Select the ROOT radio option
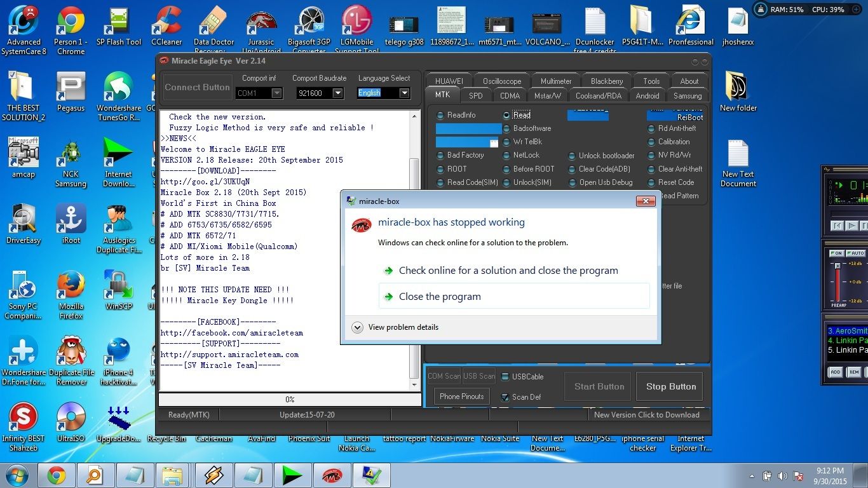868x488 pixels. [441, 169]
